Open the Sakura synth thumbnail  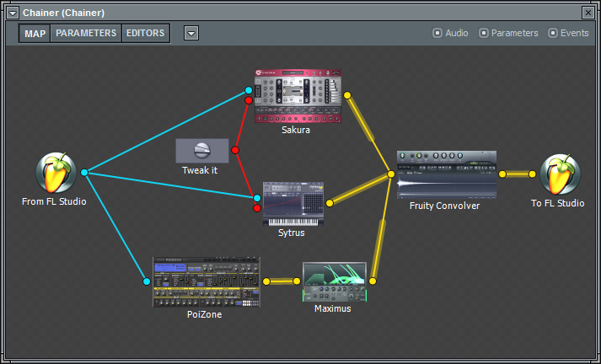pos(298,96)
